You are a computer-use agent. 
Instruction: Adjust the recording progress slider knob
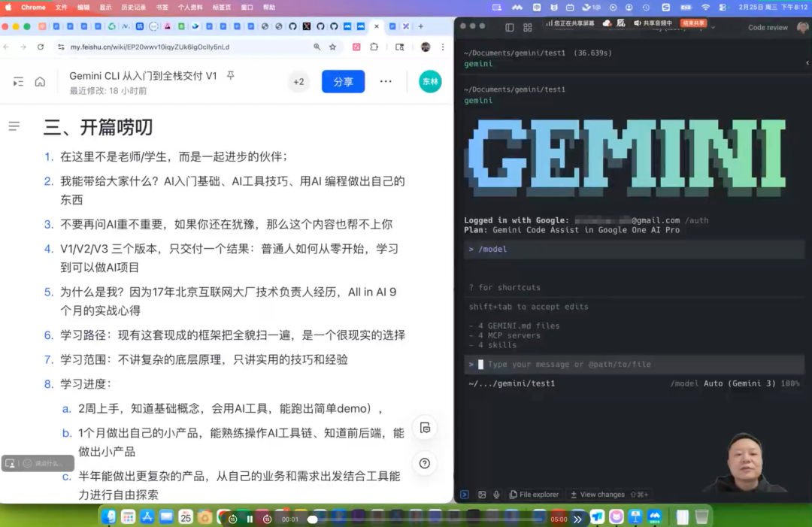click(312, 519)
